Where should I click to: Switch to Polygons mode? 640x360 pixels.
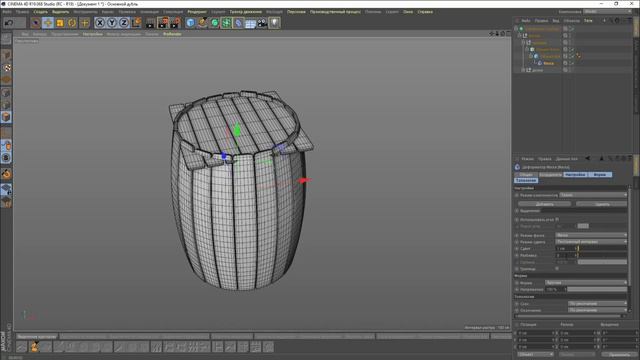click(6, 117)
